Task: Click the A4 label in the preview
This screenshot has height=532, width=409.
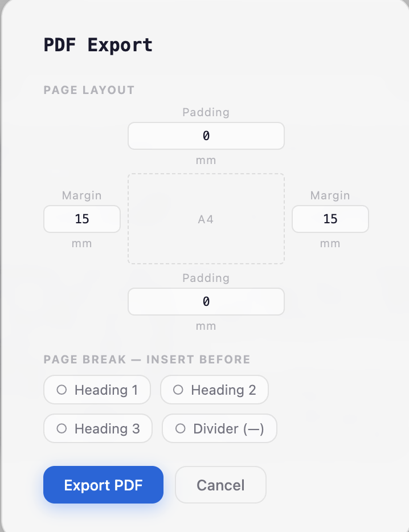Action: click(x=206, y=219)
